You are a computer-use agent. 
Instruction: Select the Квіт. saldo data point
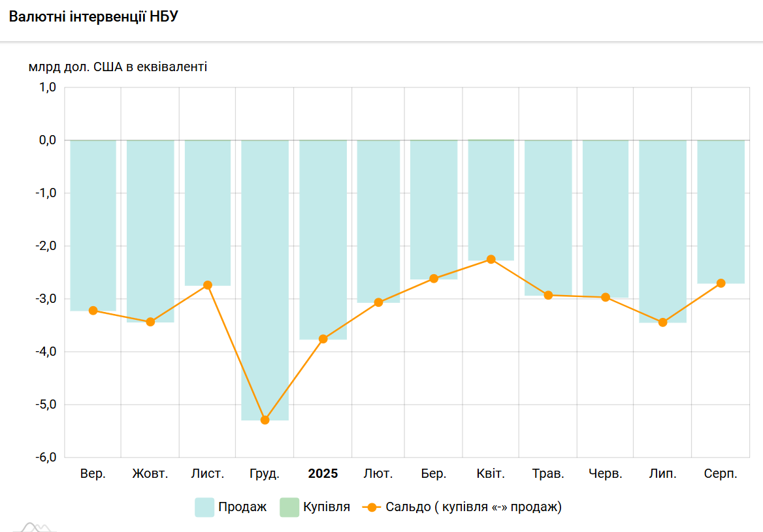[x=491, y=259]
